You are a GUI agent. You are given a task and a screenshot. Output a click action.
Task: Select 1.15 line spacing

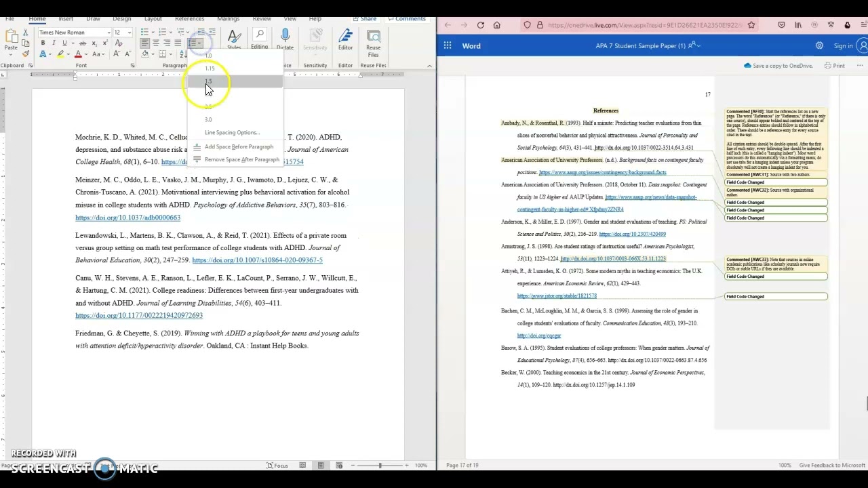pos(235,68)
